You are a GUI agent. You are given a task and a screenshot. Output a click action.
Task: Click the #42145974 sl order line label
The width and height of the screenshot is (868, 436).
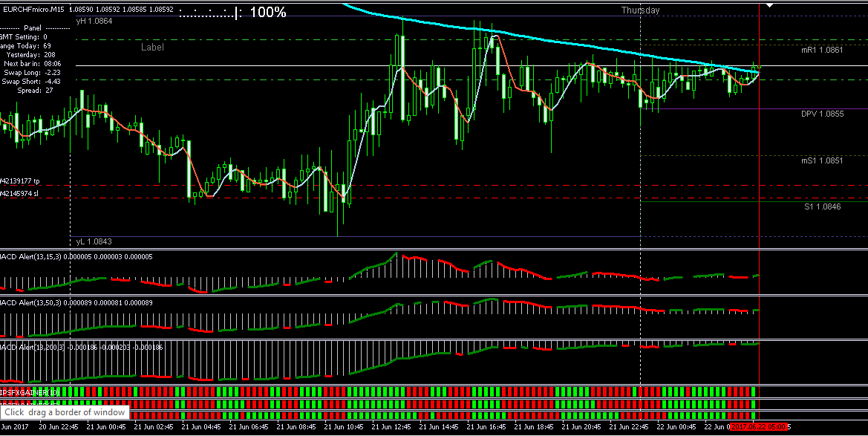pos(21,193)
